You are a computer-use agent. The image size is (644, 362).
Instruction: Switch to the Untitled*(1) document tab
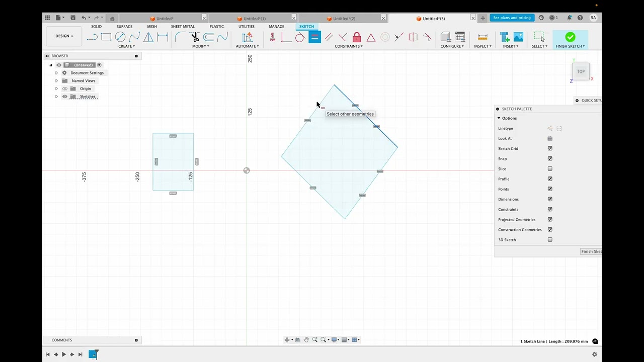point(252,19)
